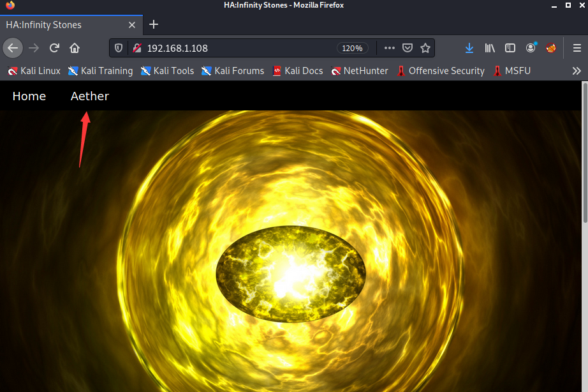
Task: Go back to previous page
Action: (13, 48)
